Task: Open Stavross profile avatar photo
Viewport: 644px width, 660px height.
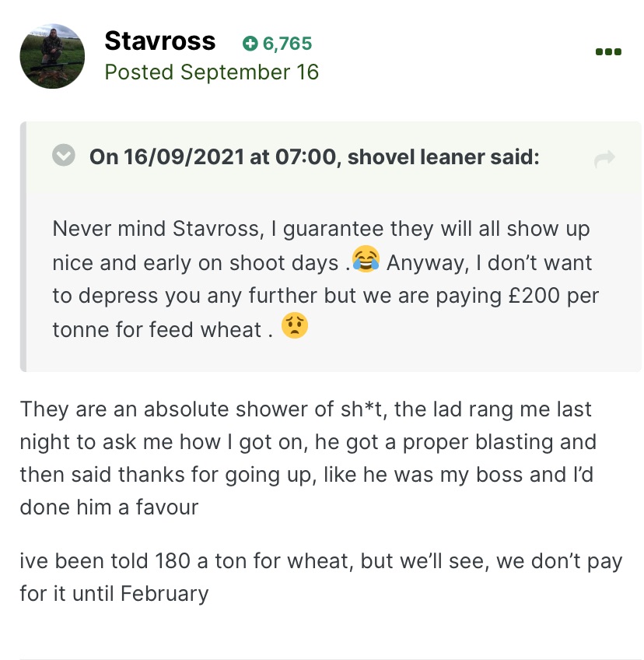Action: pyautogui.click(x=52, y=56)
